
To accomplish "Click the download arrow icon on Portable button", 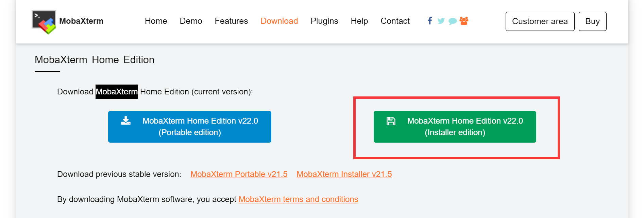I will [125, 121].
